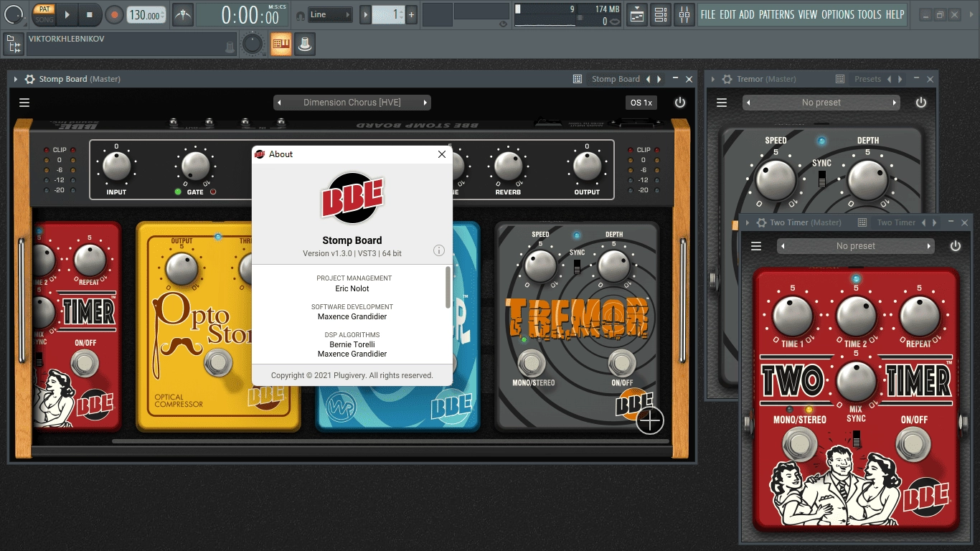
Task: Open Two Timer window No preset selector
Action: pos(856,246)
